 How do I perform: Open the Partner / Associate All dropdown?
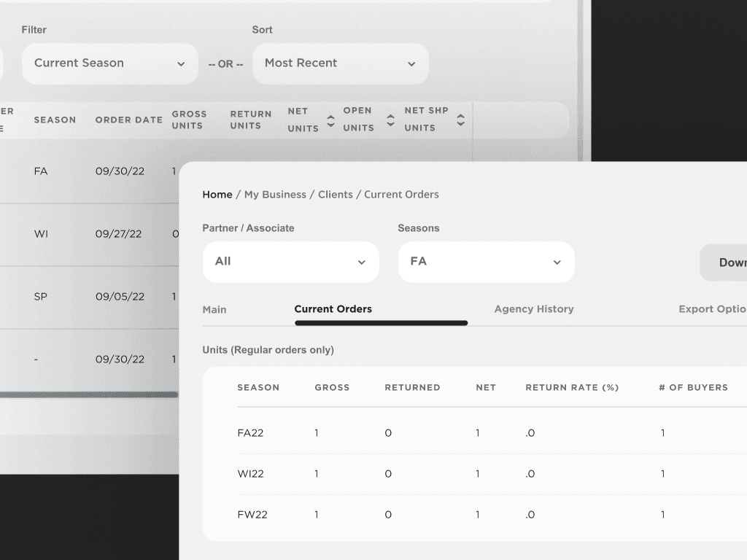[290, 262]
